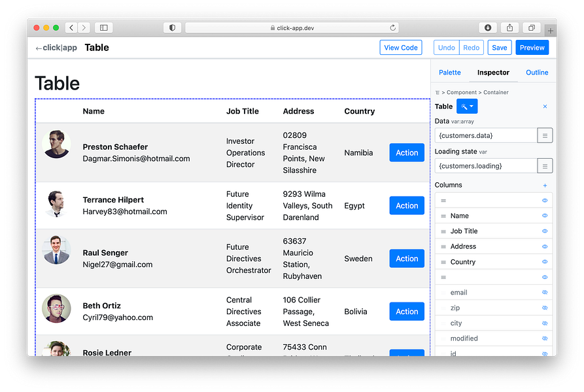Hide the Job Title column
Viewport: 584px width, 392px height.
point(545,231)
